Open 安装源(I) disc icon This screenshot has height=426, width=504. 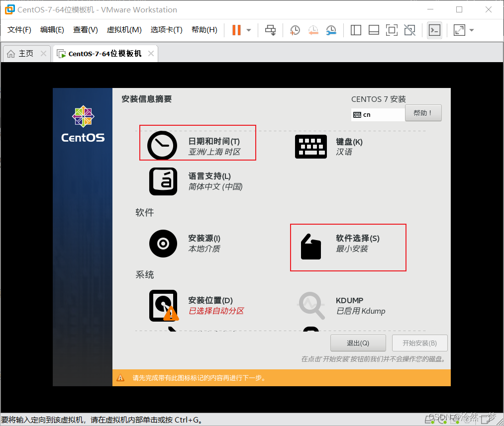(163, 244)
